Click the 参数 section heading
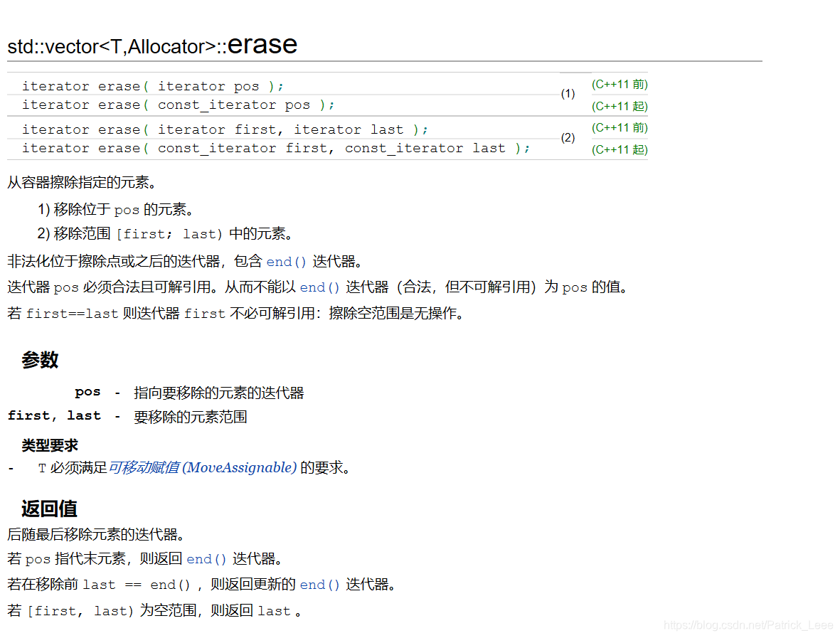 (40, 360)
